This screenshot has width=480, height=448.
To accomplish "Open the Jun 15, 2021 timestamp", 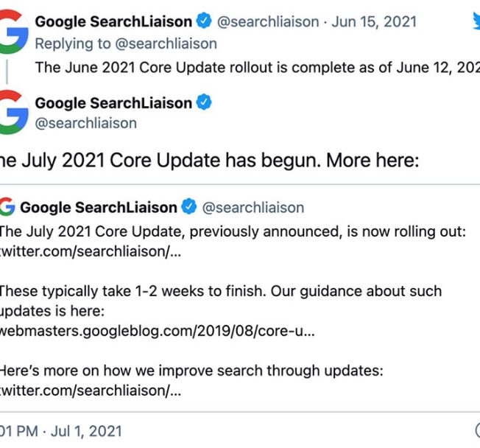I will pos(374,22).
